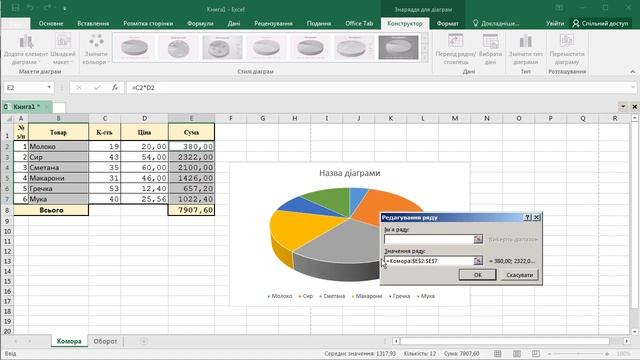The image size is (640, 360).
Task: Select the Всього total label cell
Action: click(x=51, y=210)
